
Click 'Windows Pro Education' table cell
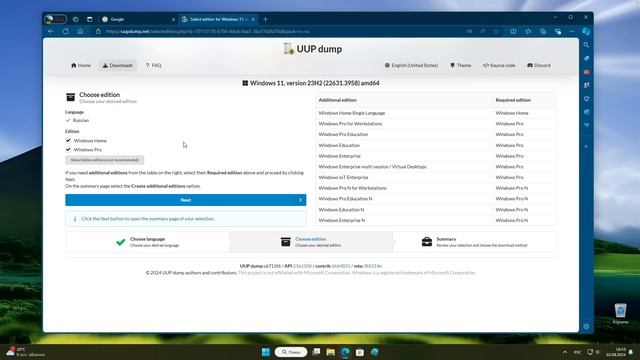pos(404,134)
